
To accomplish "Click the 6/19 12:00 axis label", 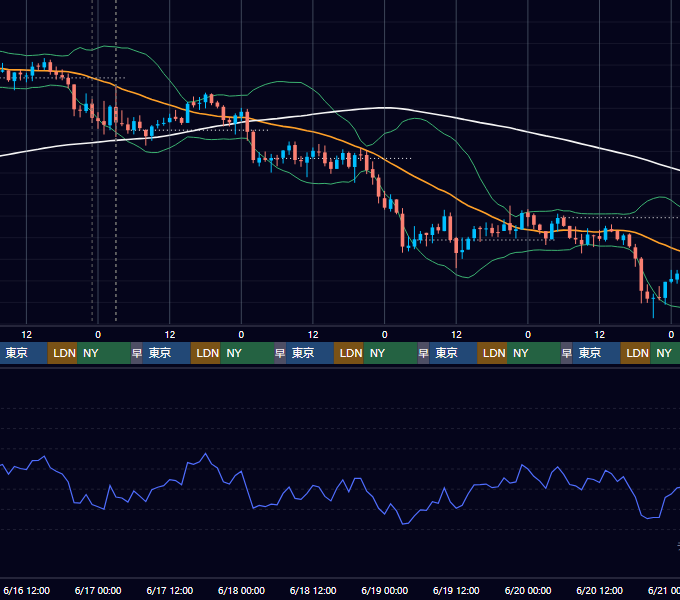I will [456, 590].
